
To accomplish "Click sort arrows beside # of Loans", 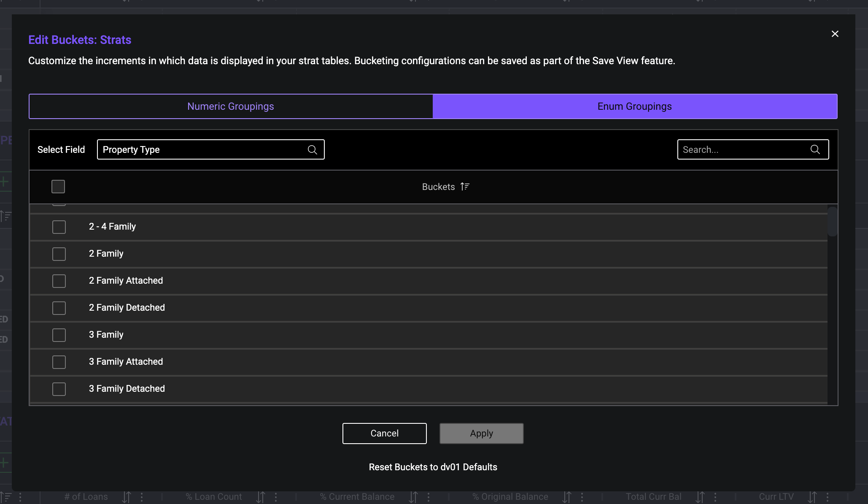I will coord(126,497).
